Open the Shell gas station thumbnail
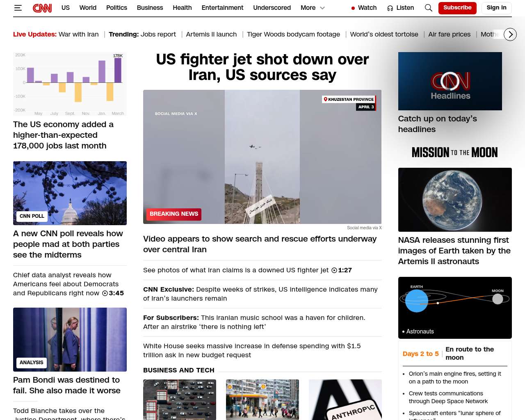This screenshot has height=420, width=525. 262,399
